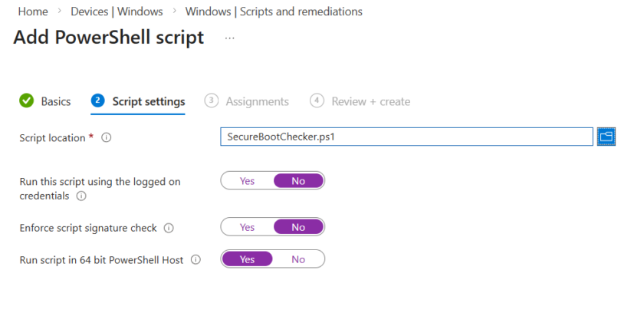
Task: Go to the Basics step tab
Action: click(55, 101)
